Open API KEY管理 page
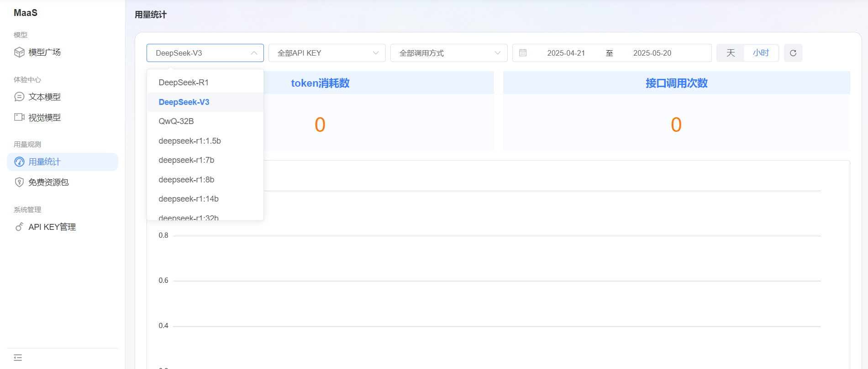The height and width of the screenshot is (369, 868). point(63,227)
